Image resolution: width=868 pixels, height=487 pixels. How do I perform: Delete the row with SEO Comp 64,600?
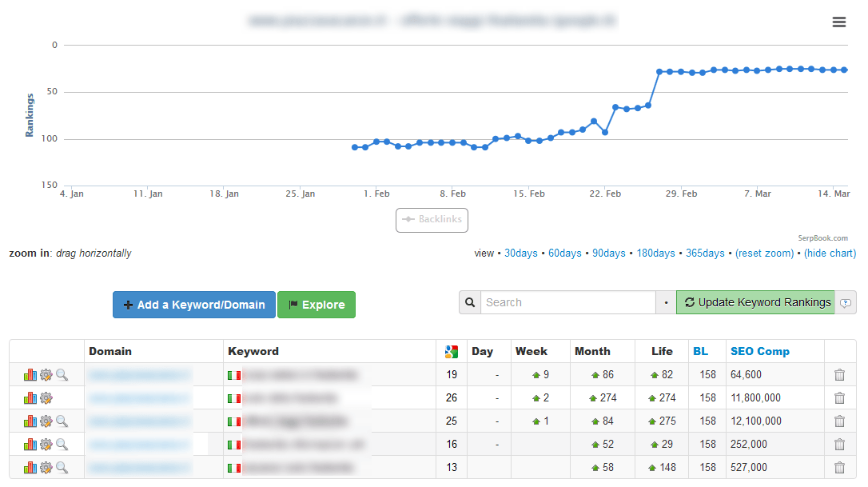pos(839,375)
